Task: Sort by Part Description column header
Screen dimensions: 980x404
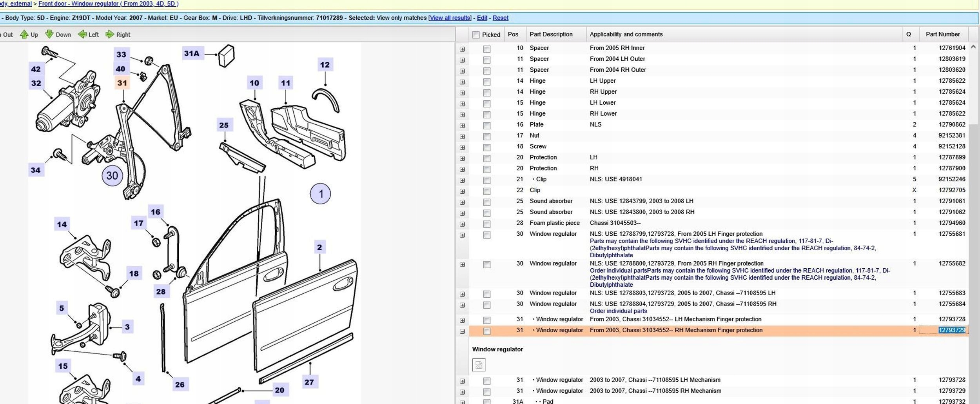Action: [x=551, y=35]
